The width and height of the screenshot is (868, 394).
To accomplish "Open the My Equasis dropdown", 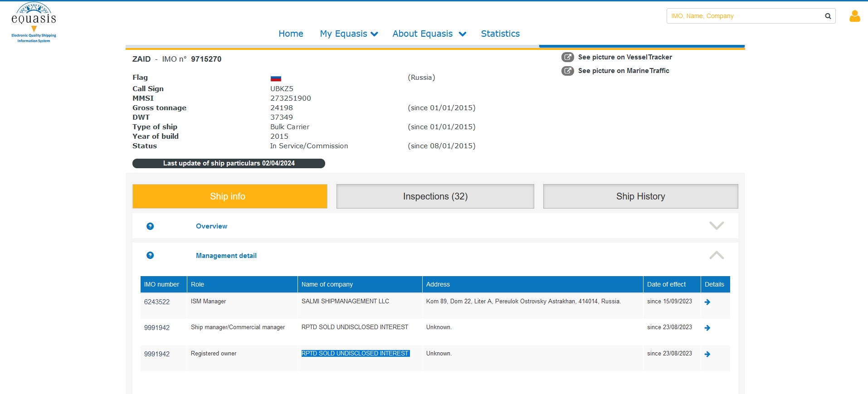I will tap(349, 34).
